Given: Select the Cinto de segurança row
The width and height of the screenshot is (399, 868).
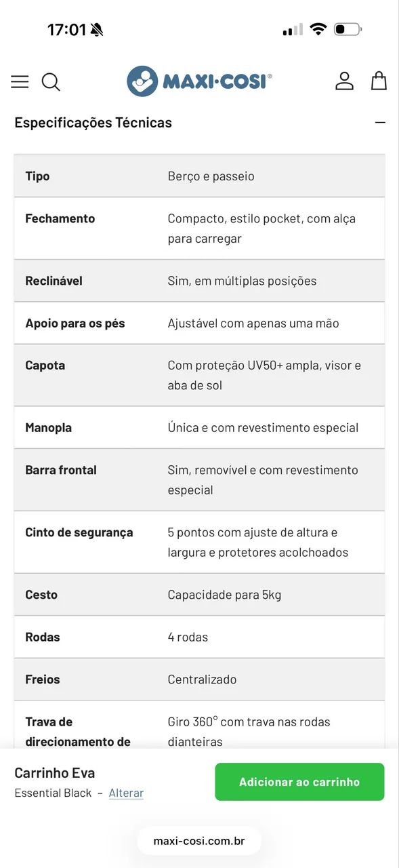Looking at the screenshot, I should point(199,542).
